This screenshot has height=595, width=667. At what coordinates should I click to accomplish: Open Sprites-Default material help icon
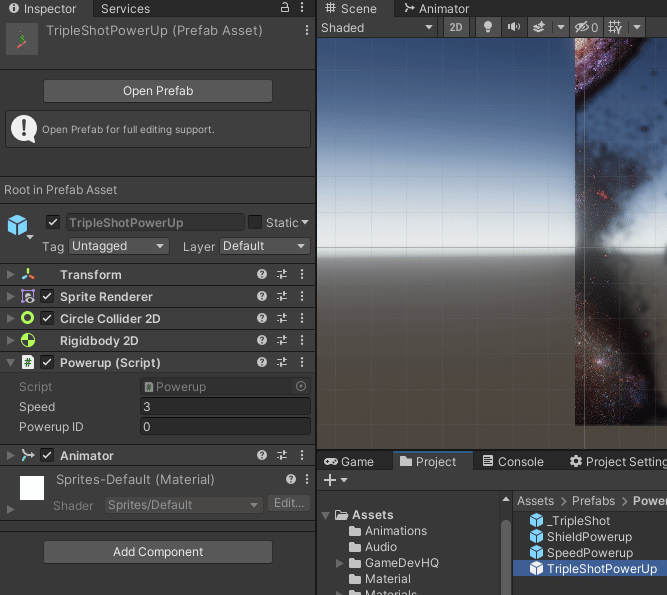click(291, 480)
